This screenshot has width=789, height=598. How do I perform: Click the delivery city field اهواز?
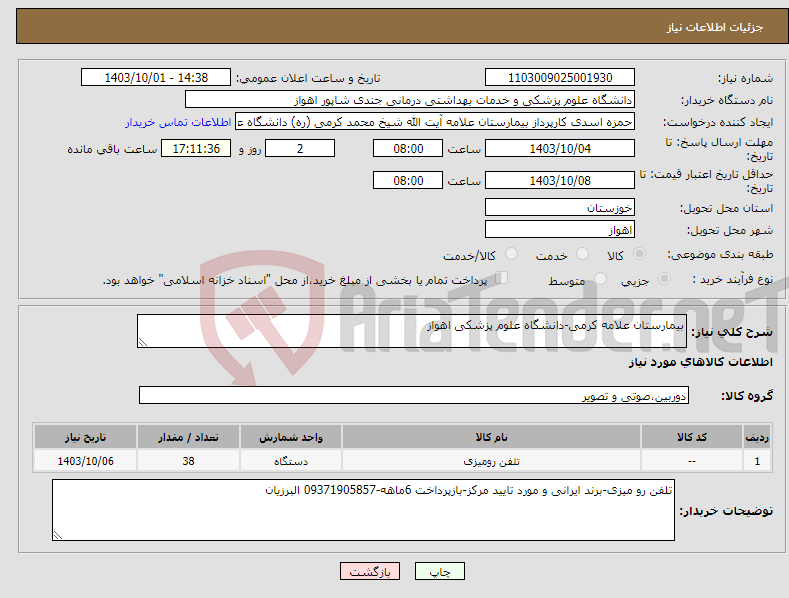click(x=560, y=230)
